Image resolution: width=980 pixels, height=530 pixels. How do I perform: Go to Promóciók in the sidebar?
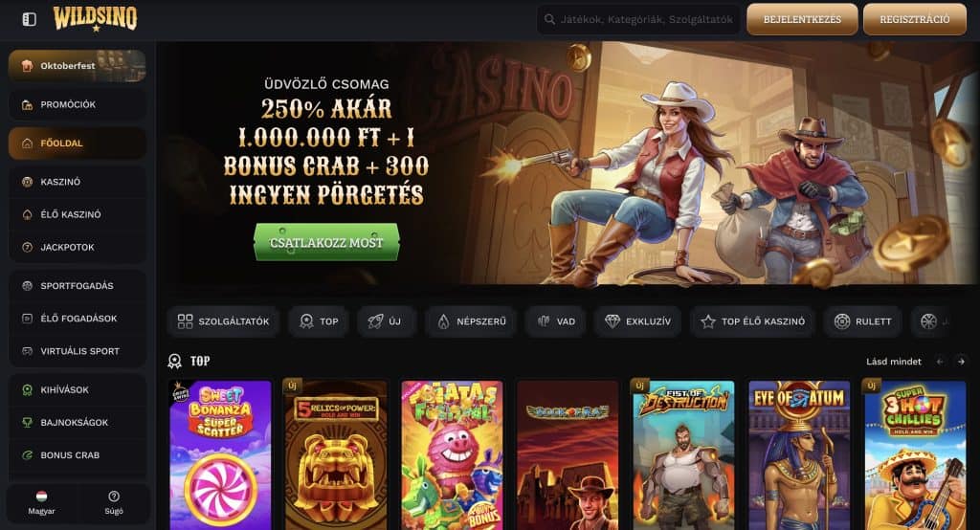point(77,104)
